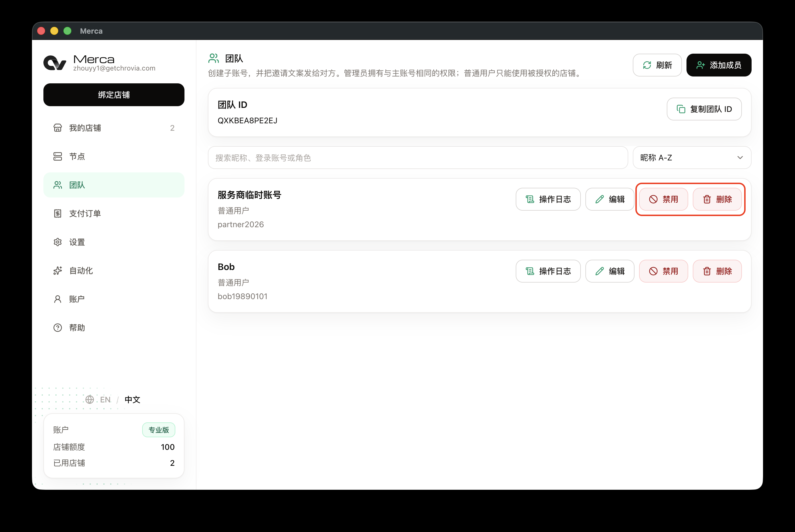This screenshot has height=532, width=795.
Task: Click the globe language icon
Action: [90, 399]
